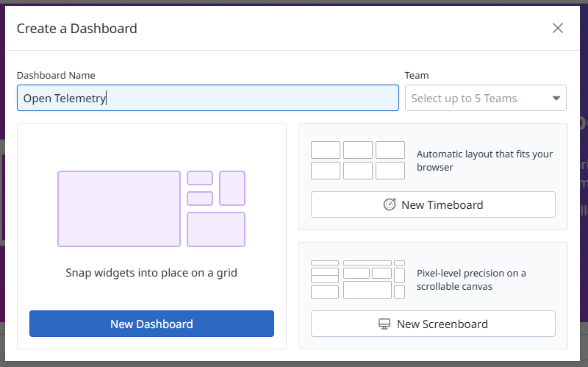The width and height of the screenshot is (588, 367).
Task: Click into the Dashboard Name input
Action: (208, 98)
